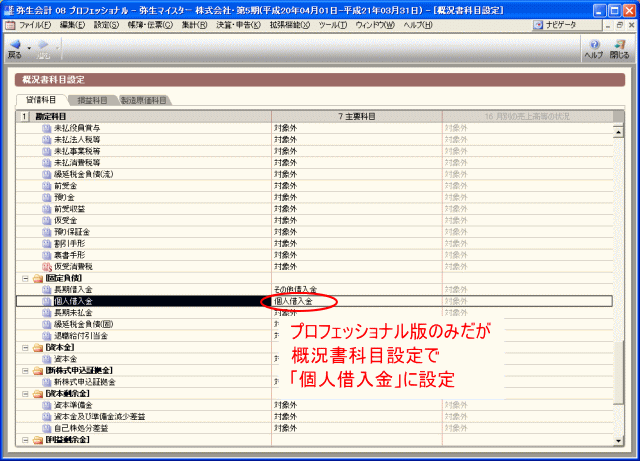Viewport: 640px width, 461px height.
Task: Collapse the [新株式申込証拠金] tree group
Action: (25, 371)
